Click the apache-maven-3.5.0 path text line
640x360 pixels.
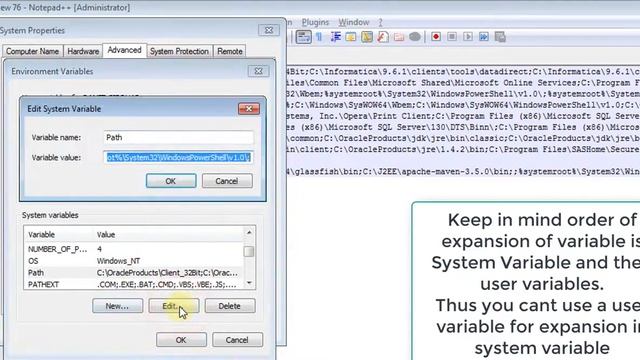(463, 171)
